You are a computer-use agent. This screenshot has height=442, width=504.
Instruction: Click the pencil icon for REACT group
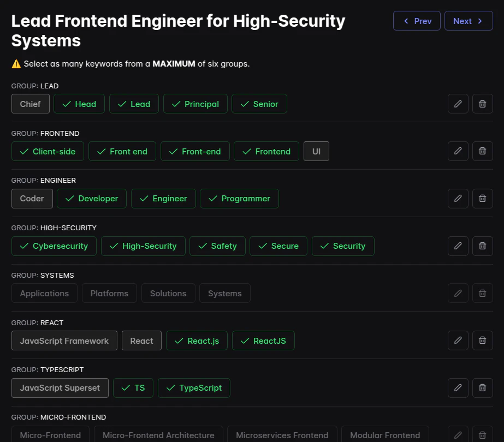[x=458, y=341]
